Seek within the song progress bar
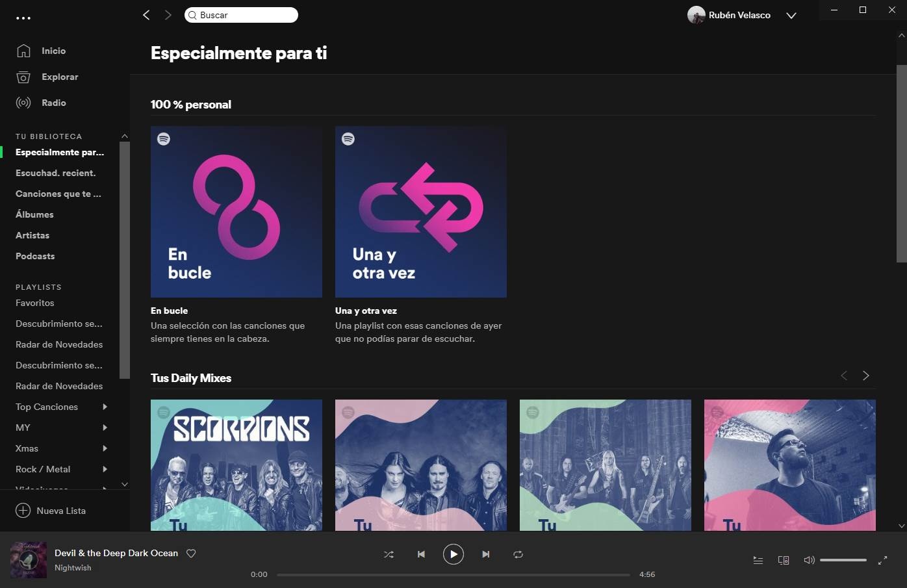 pos(453,575)
